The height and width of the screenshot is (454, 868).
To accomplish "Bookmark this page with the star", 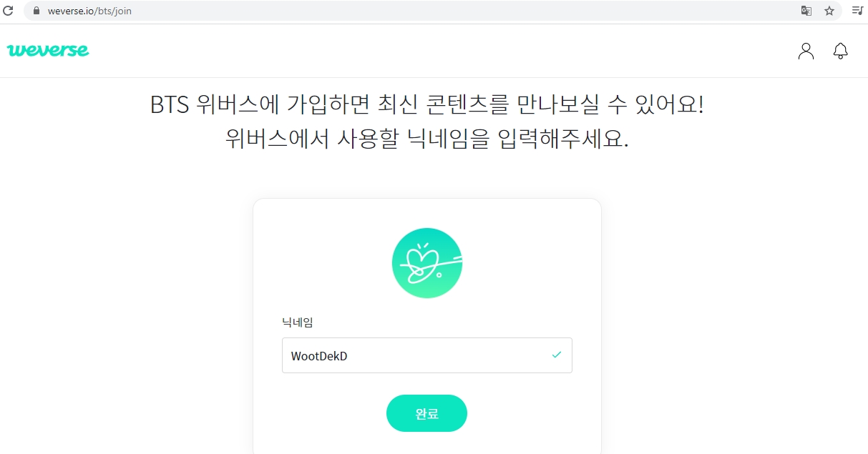I will pyautogui.click(x=829, y=11).
